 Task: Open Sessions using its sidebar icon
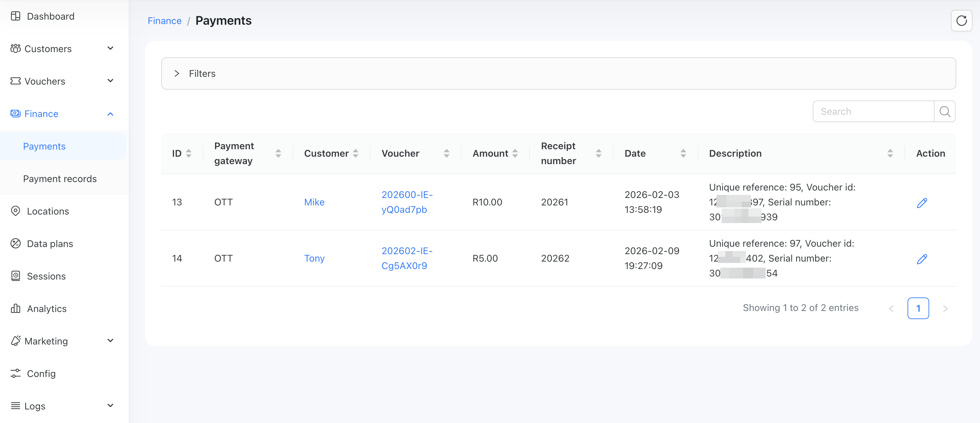point(15,276)
